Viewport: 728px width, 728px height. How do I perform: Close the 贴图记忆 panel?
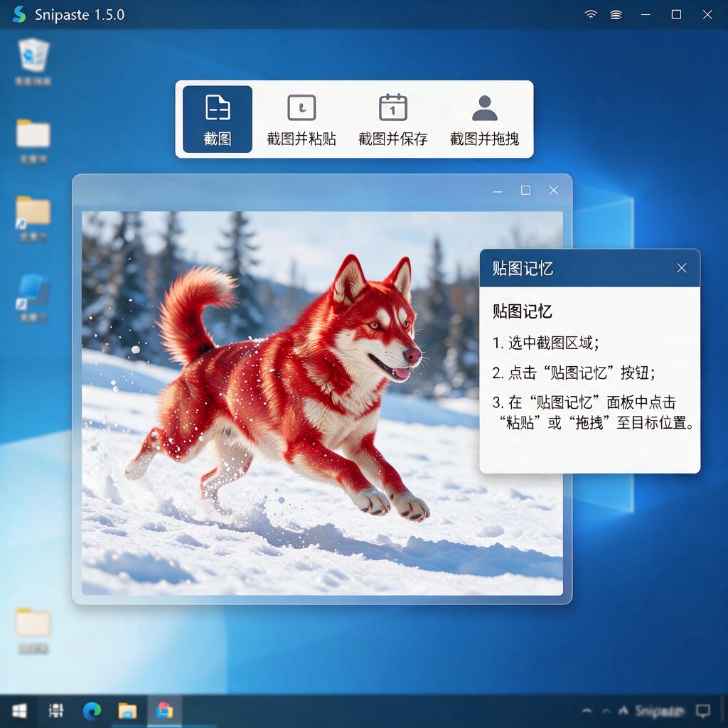682,268
